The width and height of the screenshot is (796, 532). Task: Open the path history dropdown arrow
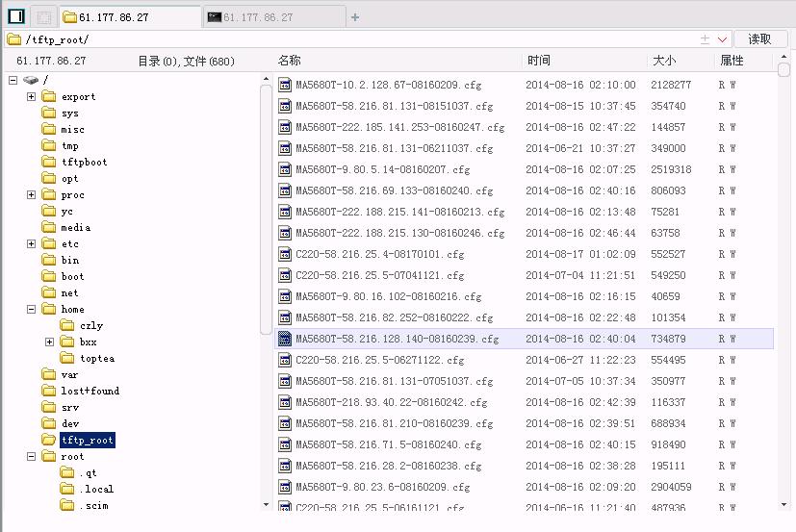[x=723, y=39]
